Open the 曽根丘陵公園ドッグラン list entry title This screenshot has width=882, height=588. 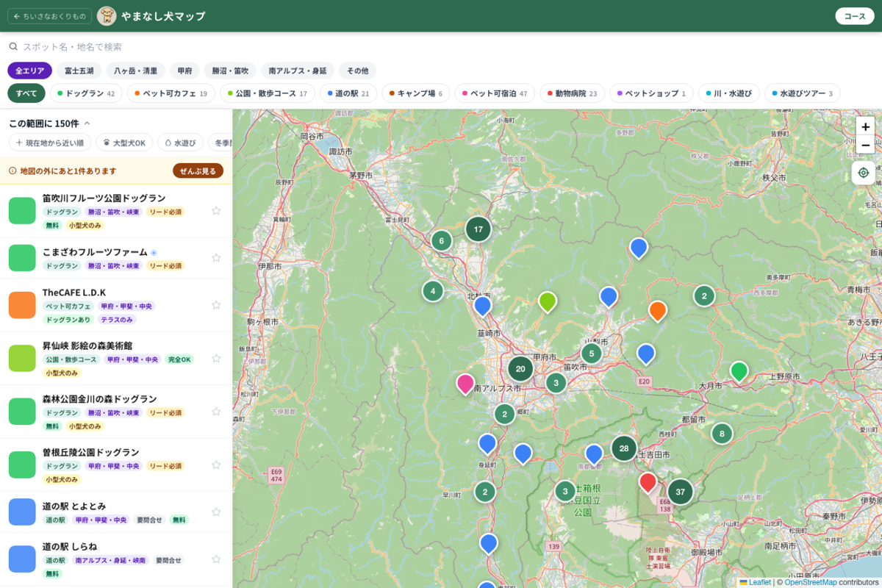point(91,452)
